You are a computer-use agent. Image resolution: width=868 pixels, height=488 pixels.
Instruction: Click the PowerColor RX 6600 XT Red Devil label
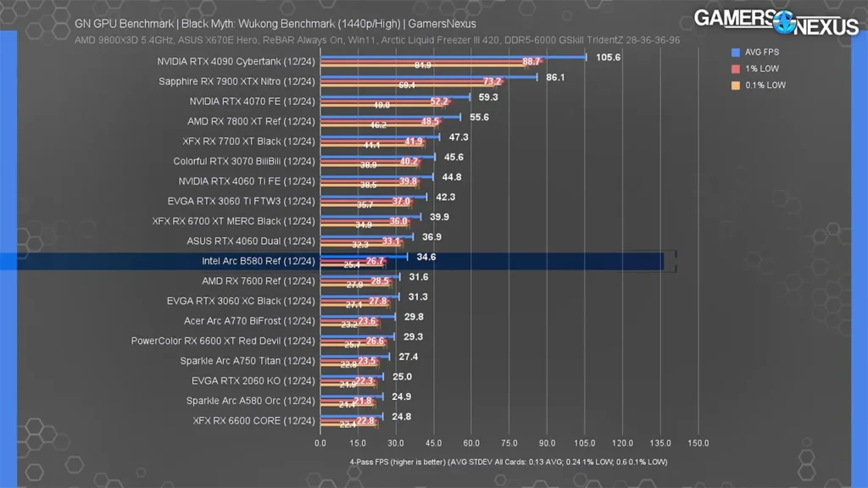pos(223,341)
